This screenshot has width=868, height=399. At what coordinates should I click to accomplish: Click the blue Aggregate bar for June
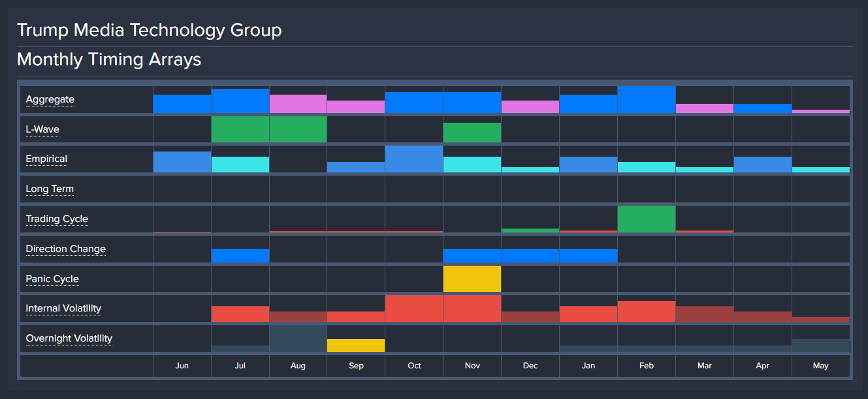[x=182, y=104]
